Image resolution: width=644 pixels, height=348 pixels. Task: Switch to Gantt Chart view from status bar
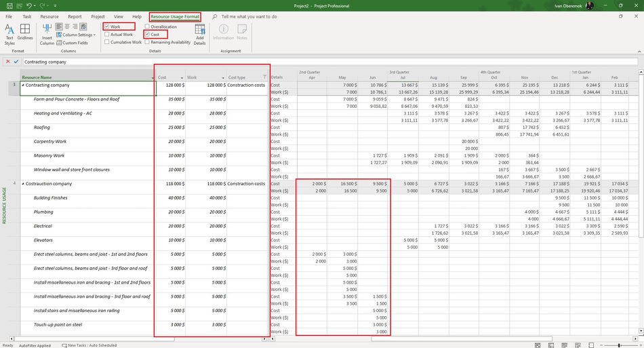pos(538,345)
